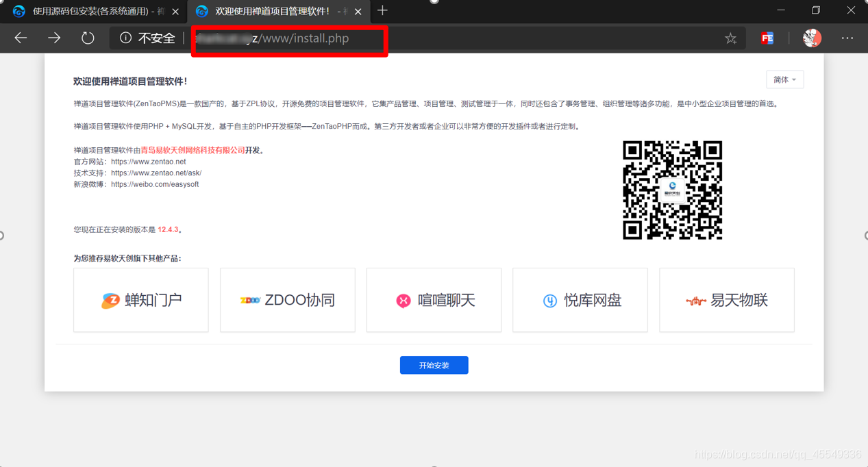
Task: Open the https://weibo.com/easysoft link
Action: [x=155, y=184]
